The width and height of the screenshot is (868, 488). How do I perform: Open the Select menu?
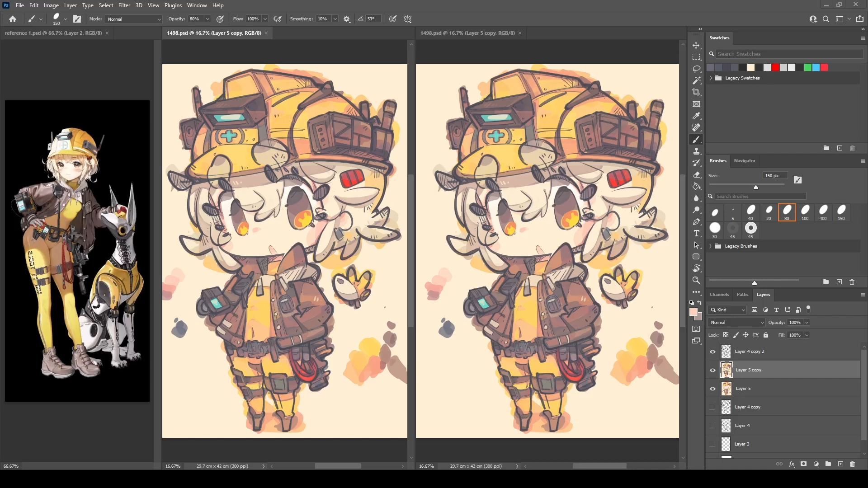coord(106,5)
